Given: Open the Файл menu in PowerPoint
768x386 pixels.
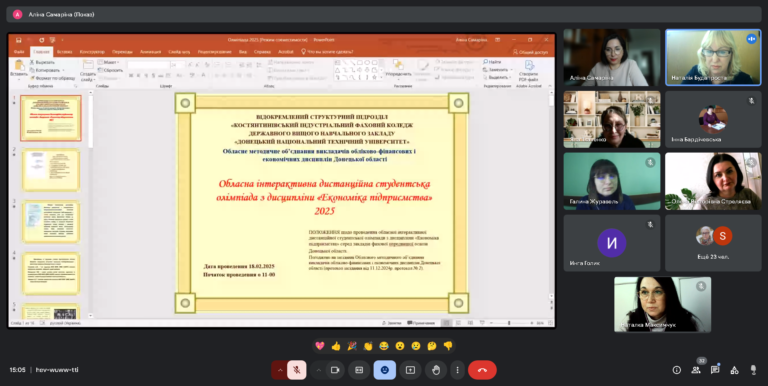Looking at the screenshot, I should (19, 51).
